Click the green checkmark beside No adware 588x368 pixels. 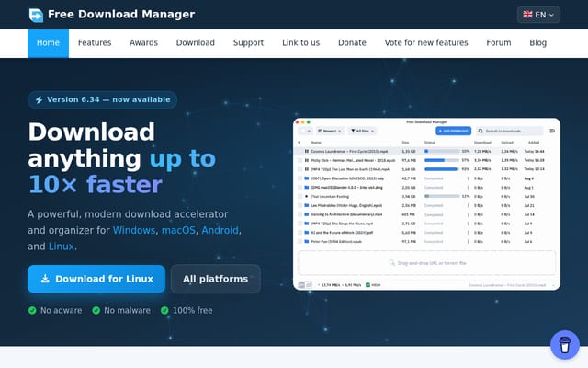[x=32, y=310]
